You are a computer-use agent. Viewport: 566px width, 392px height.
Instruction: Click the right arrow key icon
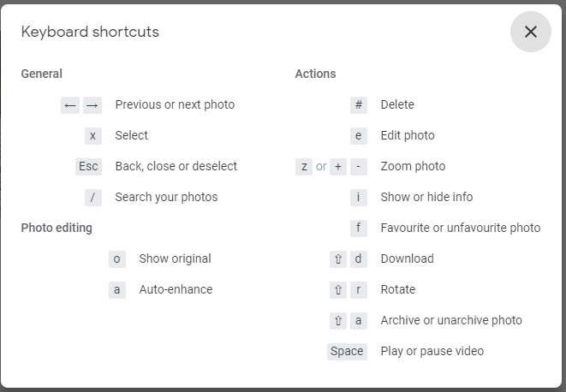coord(92,105)
